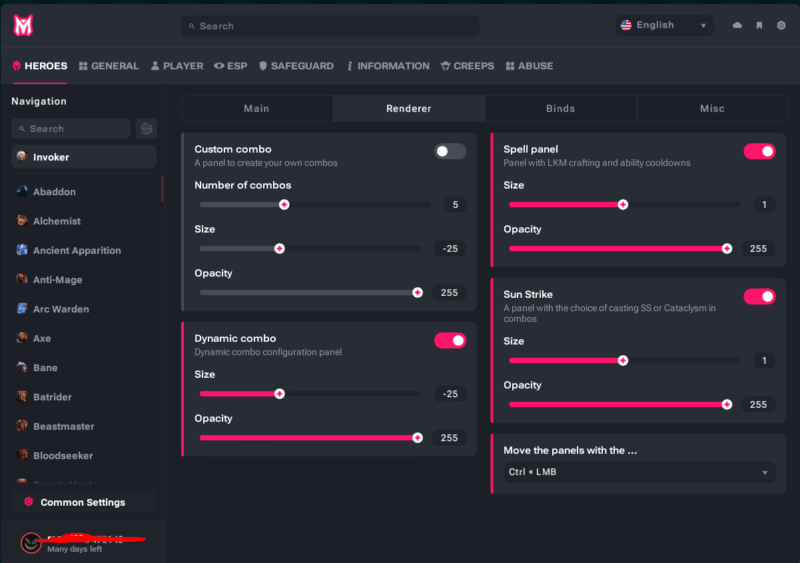Click the Batrider hero portrait icon
800x563 pixels.
22,397
